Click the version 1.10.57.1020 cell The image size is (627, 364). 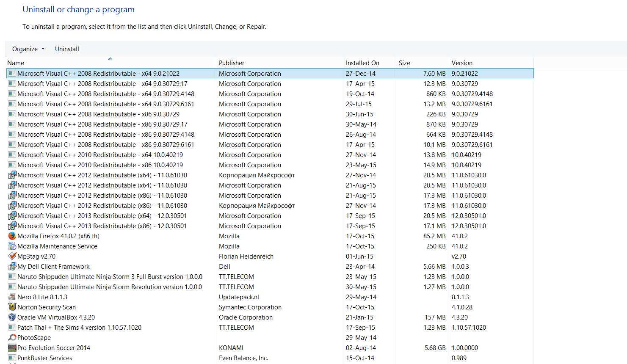point(469,328)
